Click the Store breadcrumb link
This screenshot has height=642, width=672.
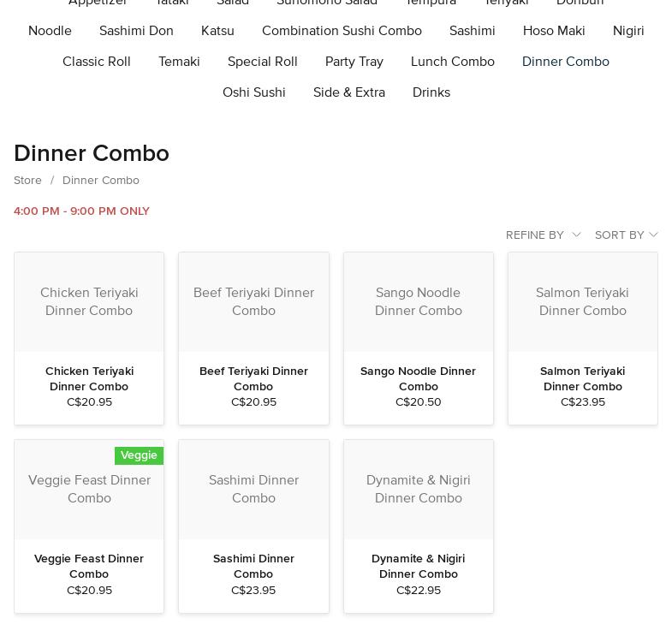click(x=27, y=181)
